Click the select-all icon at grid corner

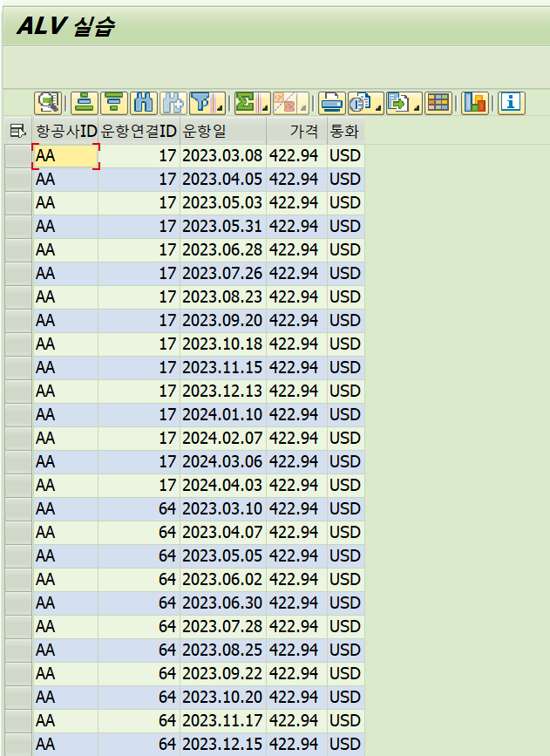pos(17,131)
